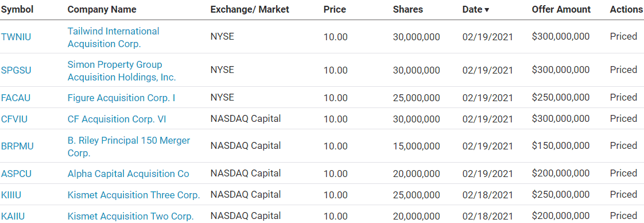644x223 pixels.
Task: View B. Riley Principal 150 Merger Corp.
Action: point(129,147)
